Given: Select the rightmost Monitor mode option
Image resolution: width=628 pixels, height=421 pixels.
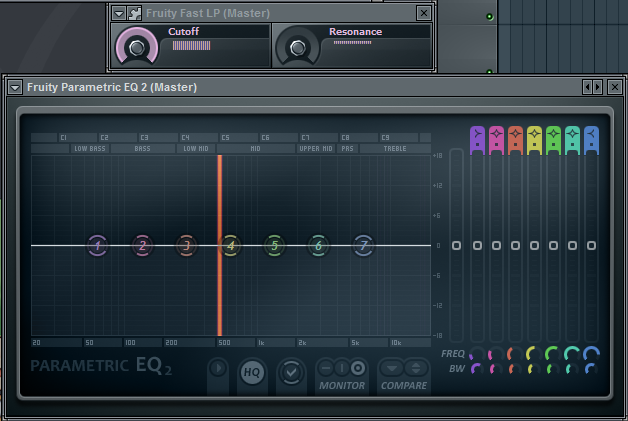Looking at the screenshot, I should tap(357, 368).
